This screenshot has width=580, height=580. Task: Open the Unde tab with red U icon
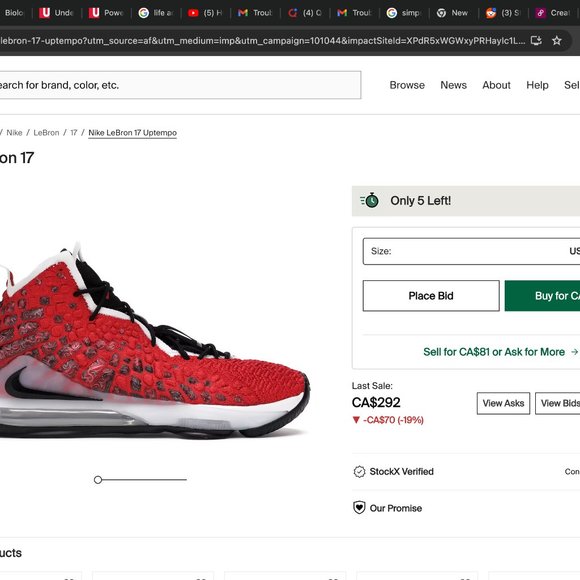coord(57,13)
